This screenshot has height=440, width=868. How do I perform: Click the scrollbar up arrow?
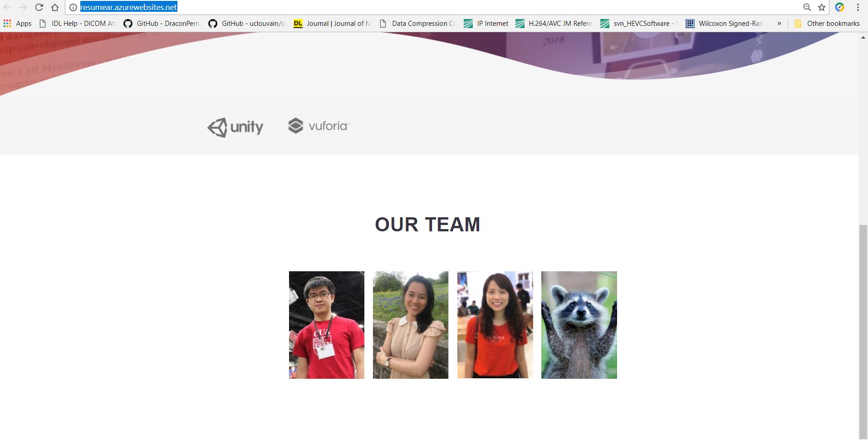(863, 38)
